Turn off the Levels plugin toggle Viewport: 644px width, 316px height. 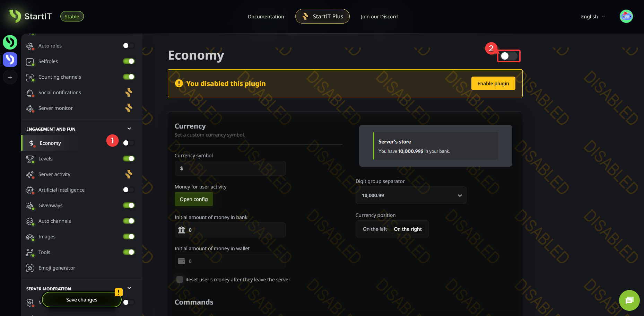[x=129, y=159]
